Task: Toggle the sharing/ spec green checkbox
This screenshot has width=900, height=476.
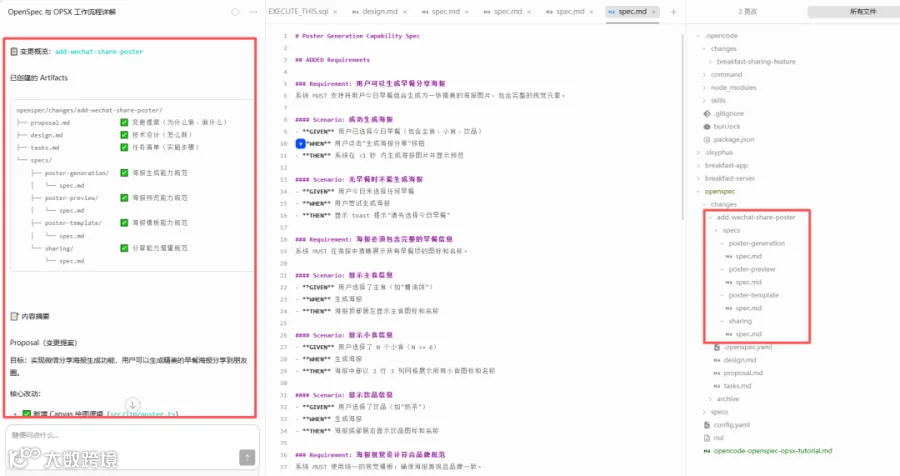Action: click(x=124, y=248)
